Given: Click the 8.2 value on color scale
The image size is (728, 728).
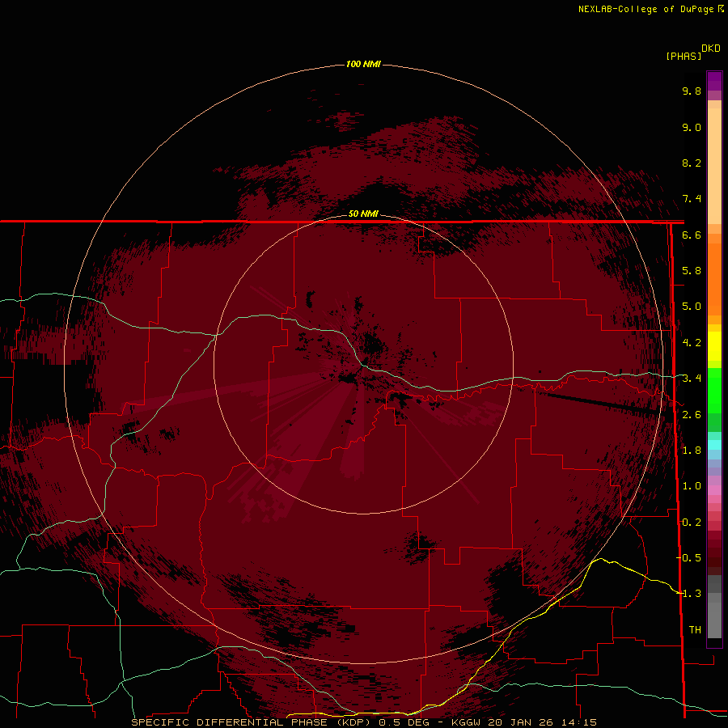Looking at the screenshot, I should tap(692, 163).
